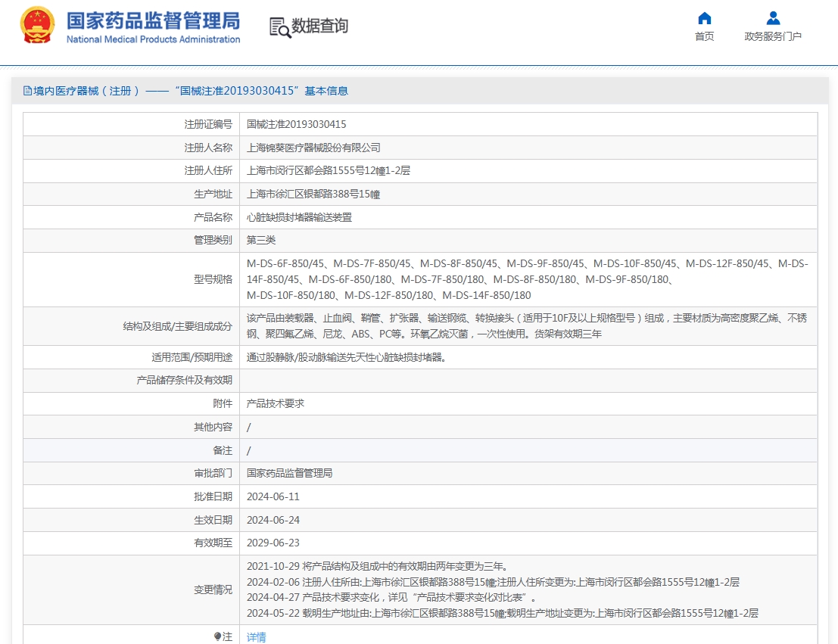Click the 注册证编号 row label
This screenshot has width=838, height=644.
point(208,125)
